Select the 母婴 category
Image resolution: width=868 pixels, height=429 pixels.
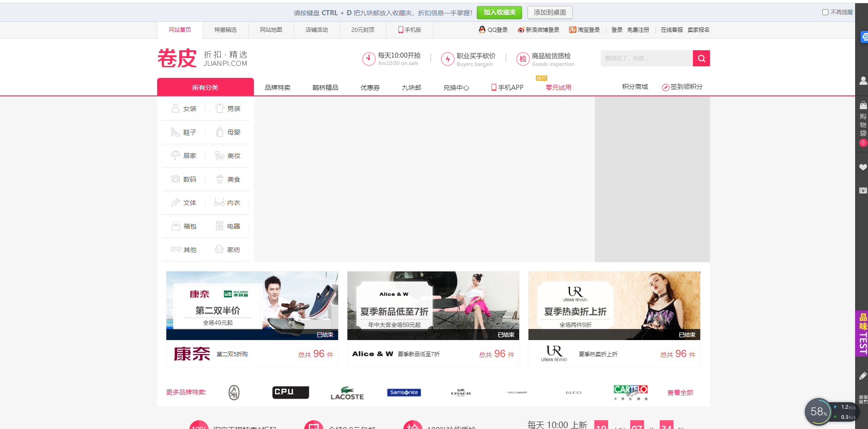[228, 132]
